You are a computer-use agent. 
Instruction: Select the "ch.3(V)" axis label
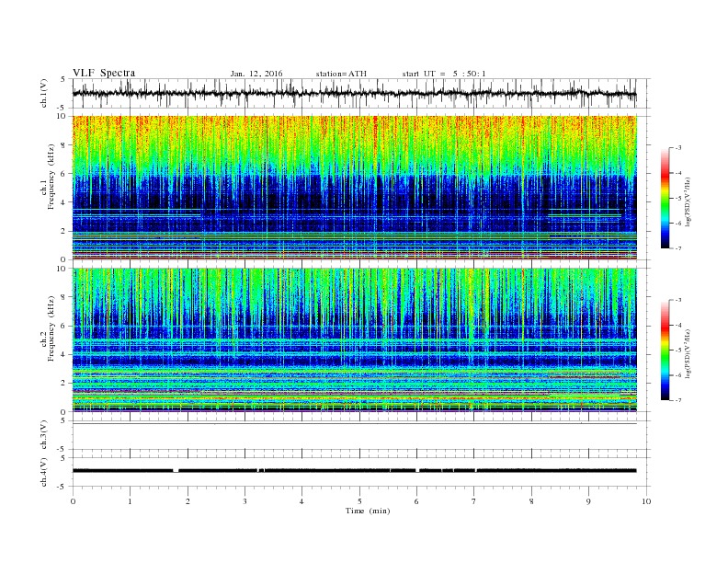point(44,434)
